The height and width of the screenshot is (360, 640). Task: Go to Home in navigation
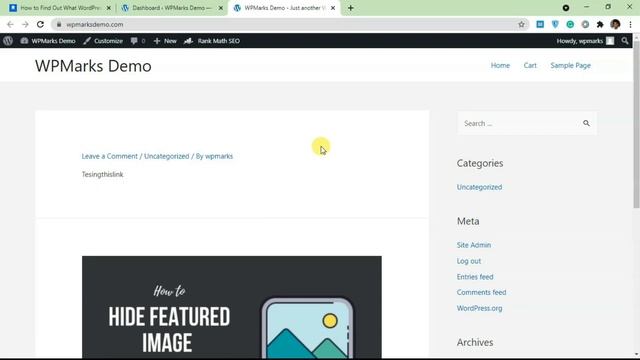(x=500, y=65)
